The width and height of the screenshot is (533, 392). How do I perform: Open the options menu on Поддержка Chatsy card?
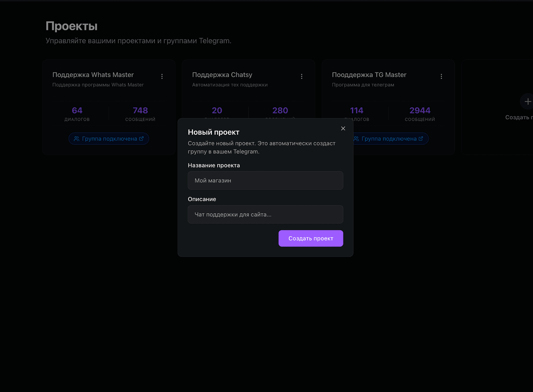301,76
